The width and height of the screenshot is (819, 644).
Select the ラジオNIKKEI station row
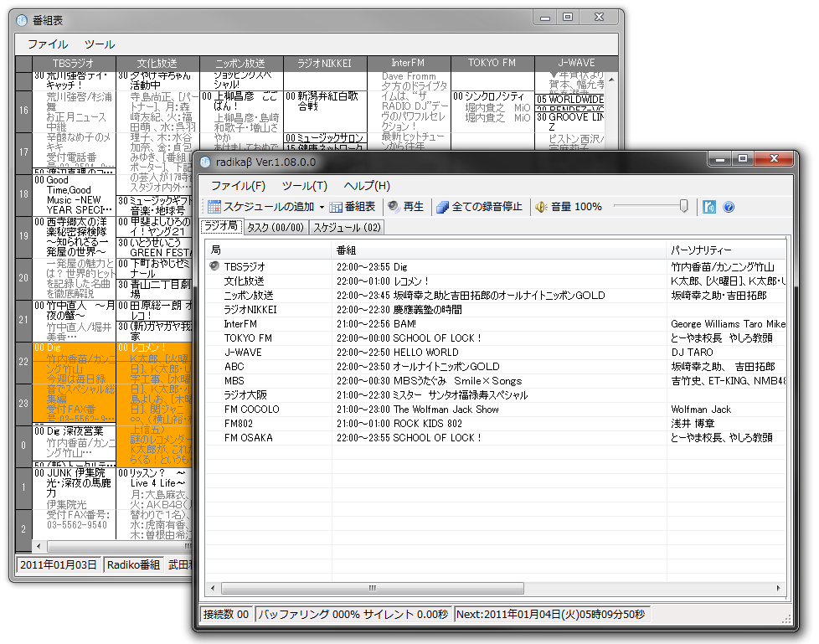pos(496,310)
